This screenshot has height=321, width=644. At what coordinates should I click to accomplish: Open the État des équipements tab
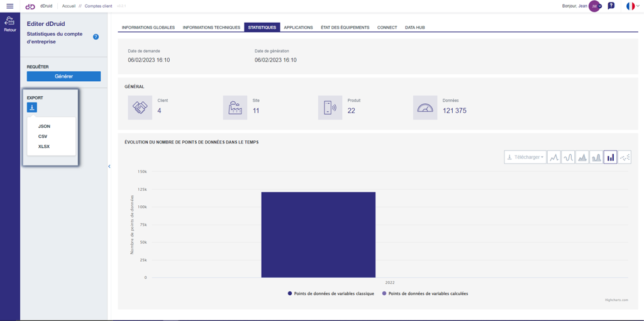(x=345, y=28)
